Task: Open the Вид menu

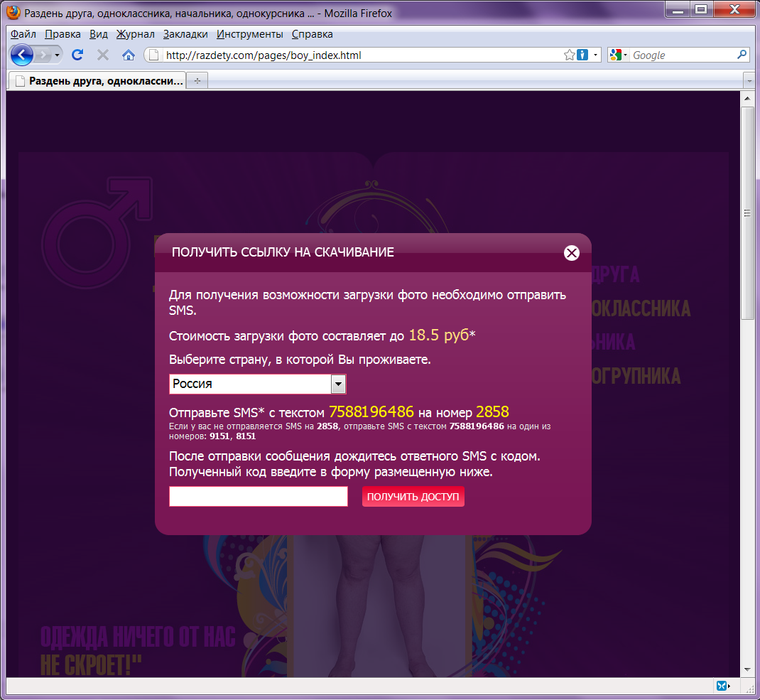Action: pyautogui.click(x=99, y=34)
